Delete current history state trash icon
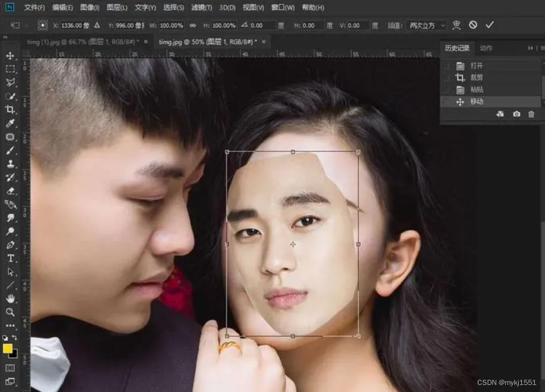The height and width of the screenshot is (392, 545). point(531,114)
